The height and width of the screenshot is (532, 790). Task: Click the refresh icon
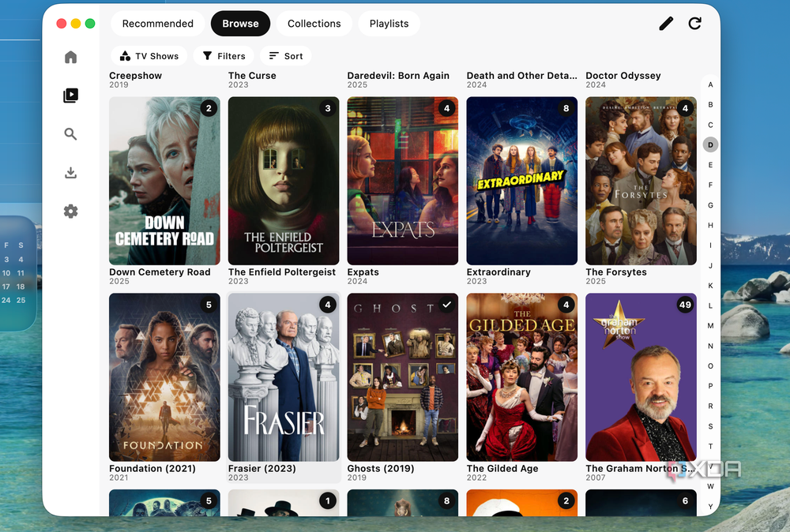[694, 23]
